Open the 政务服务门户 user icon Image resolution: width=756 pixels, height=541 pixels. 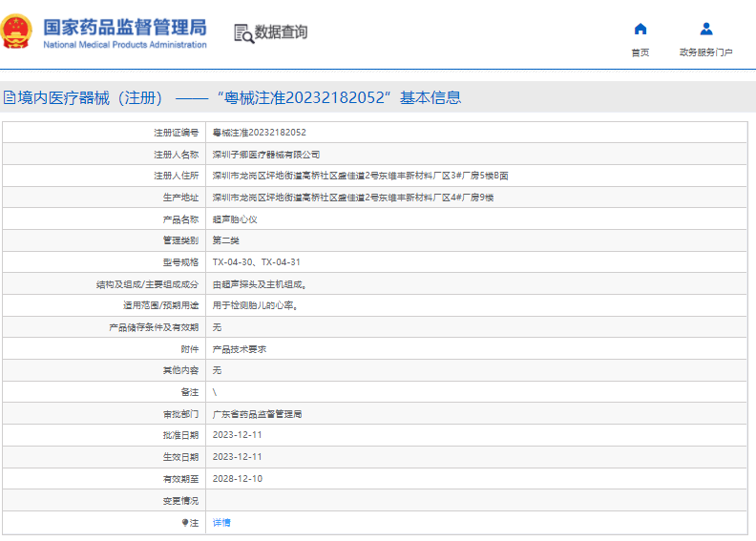705,29
